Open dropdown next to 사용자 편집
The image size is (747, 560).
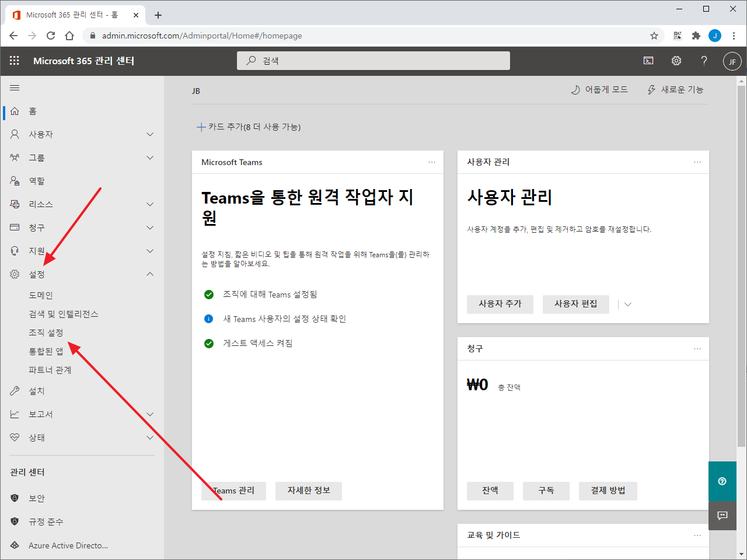628,304
